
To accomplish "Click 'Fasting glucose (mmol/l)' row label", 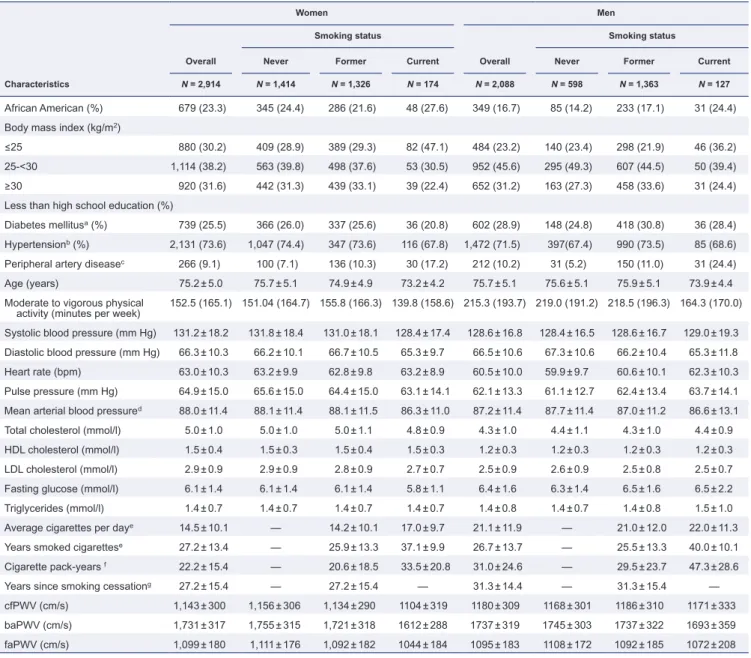I will 61,489.
